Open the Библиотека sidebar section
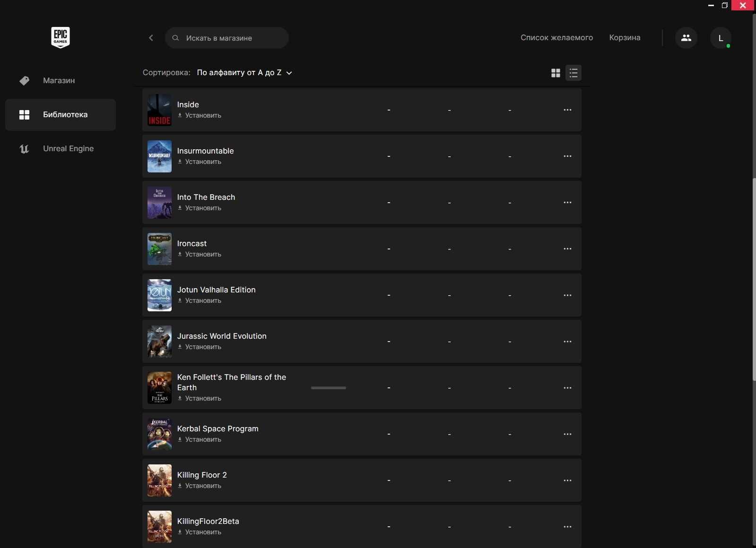This screenshot has width=756, height=548. coord(61,114)
